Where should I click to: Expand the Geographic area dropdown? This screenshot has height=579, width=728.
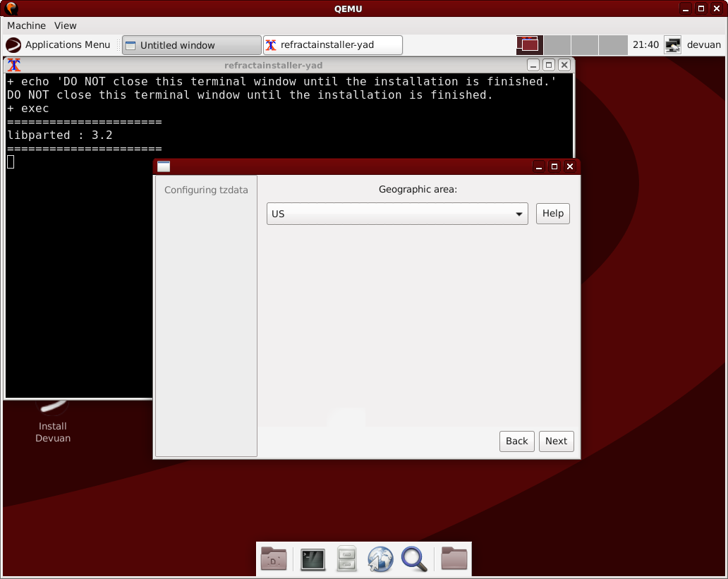pos(397,214)
